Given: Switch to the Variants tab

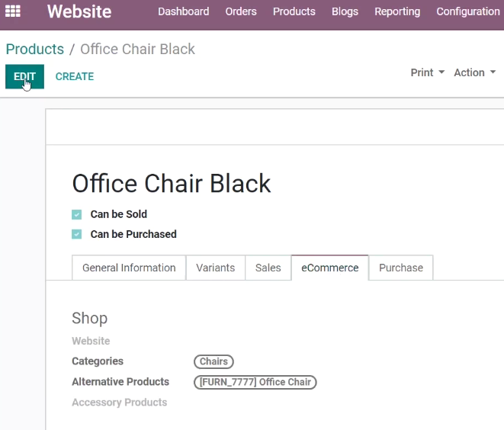Looking at the screenshot, I should [215, 268].
